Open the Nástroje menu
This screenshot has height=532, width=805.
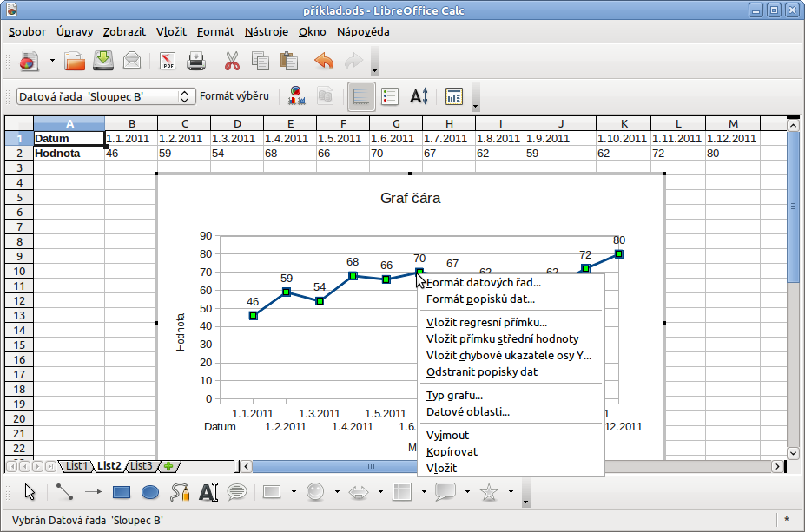point(267,32)
